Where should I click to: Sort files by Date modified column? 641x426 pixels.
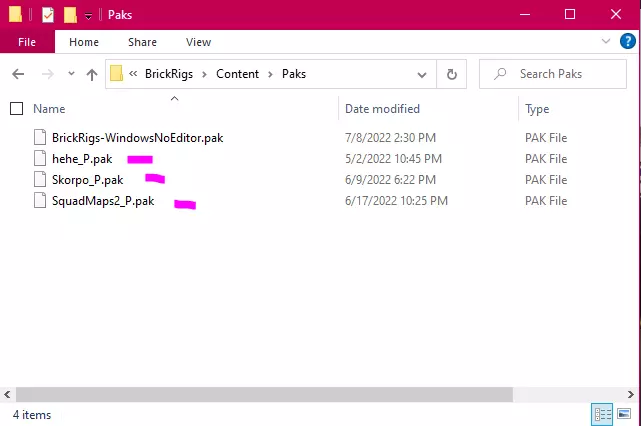[x=382, y=109]
